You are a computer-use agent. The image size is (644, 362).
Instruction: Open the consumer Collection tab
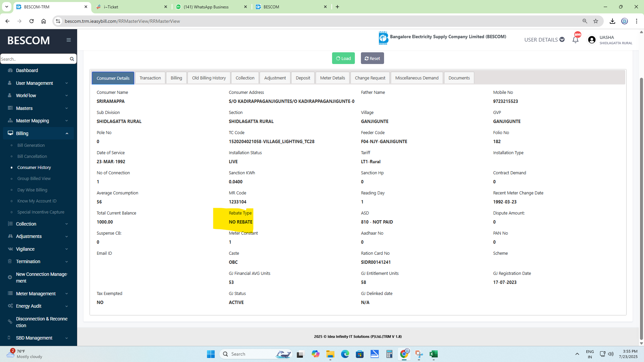point(245,78)
